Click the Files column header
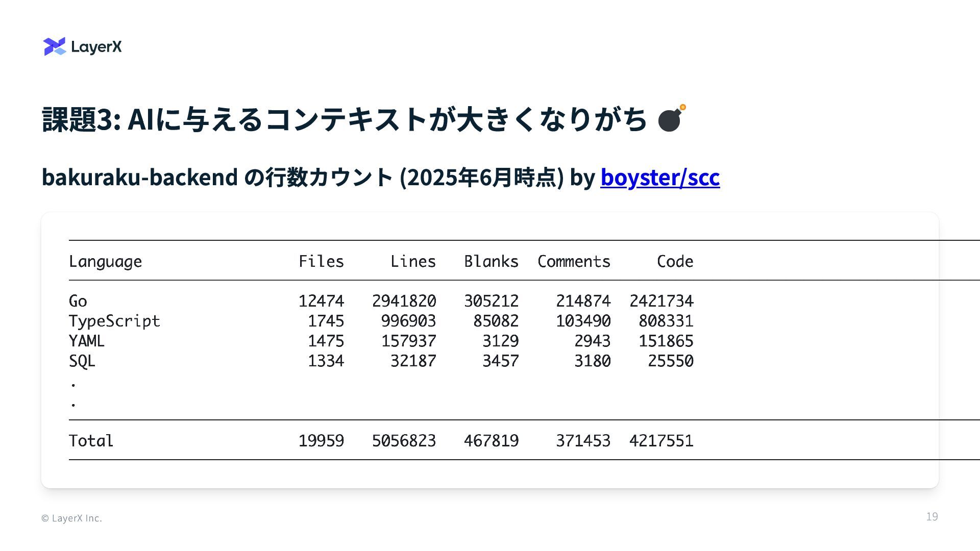This screenshot has height=551, width=980. pos(321,261)
